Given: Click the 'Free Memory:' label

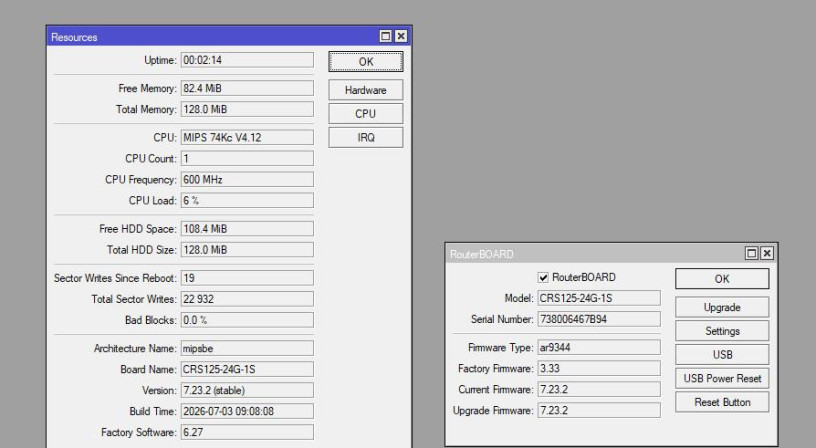Looking at the screenshot, I should pos(147,88).
